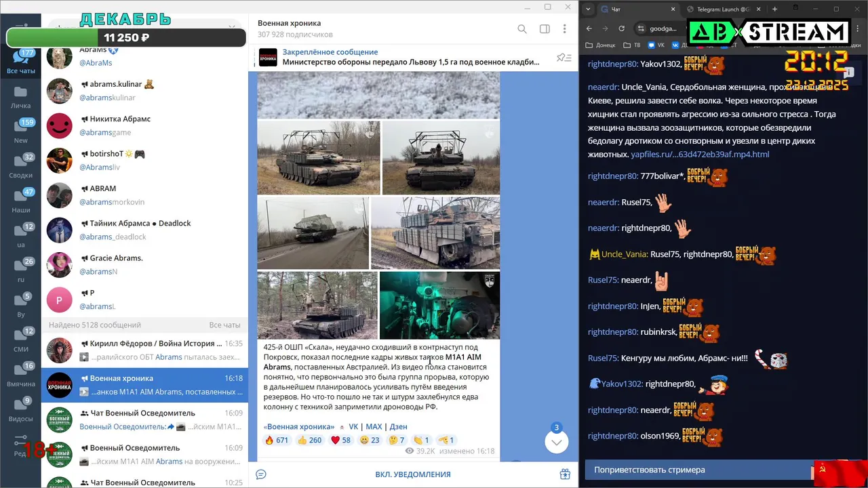Toggle the channel info side panel icon
868x488 pixels.
pyautogui.click(x=545, y=29)
